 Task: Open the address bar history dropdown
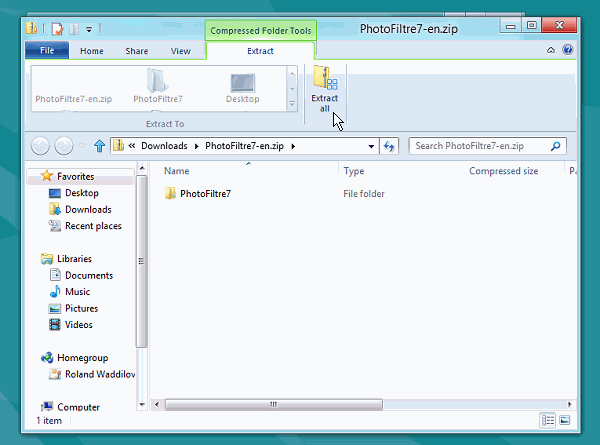(x=371, y=146)
